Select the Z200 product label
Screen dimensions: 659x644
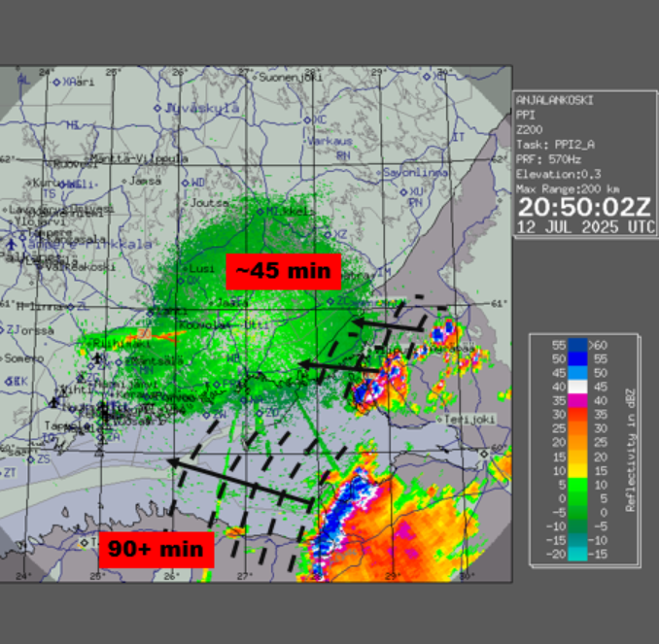click(x=529, y=130)
